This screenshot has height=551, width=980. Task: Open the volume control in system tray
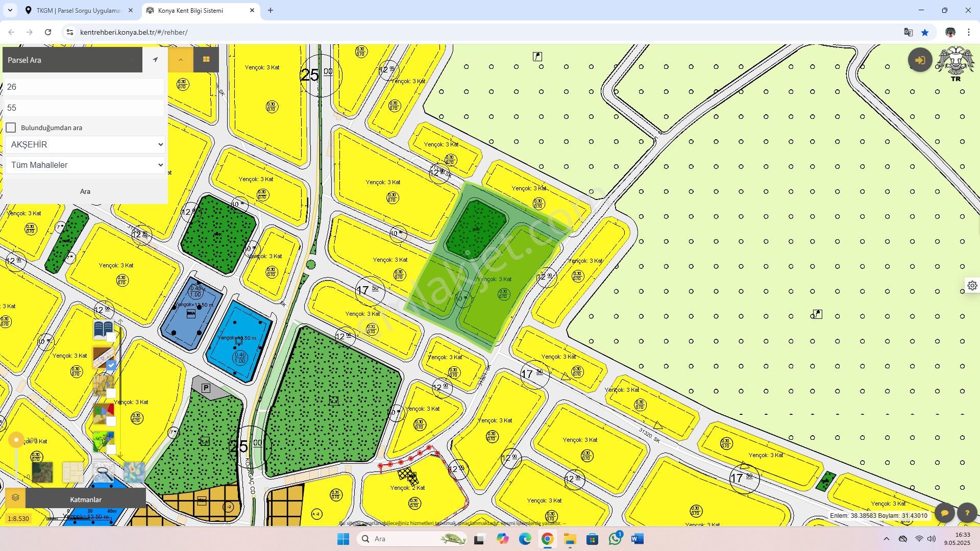(932, 539)
